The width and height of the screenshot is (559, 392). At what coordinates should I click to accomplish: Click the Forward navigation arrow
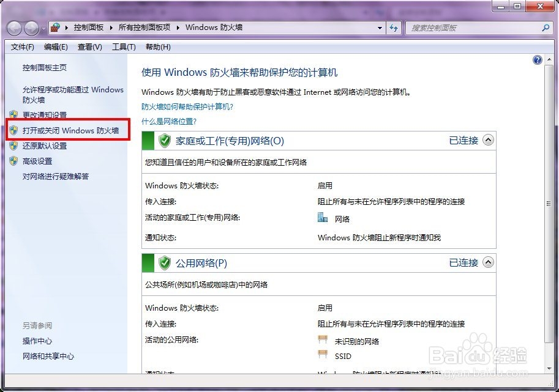click(31, 28)
